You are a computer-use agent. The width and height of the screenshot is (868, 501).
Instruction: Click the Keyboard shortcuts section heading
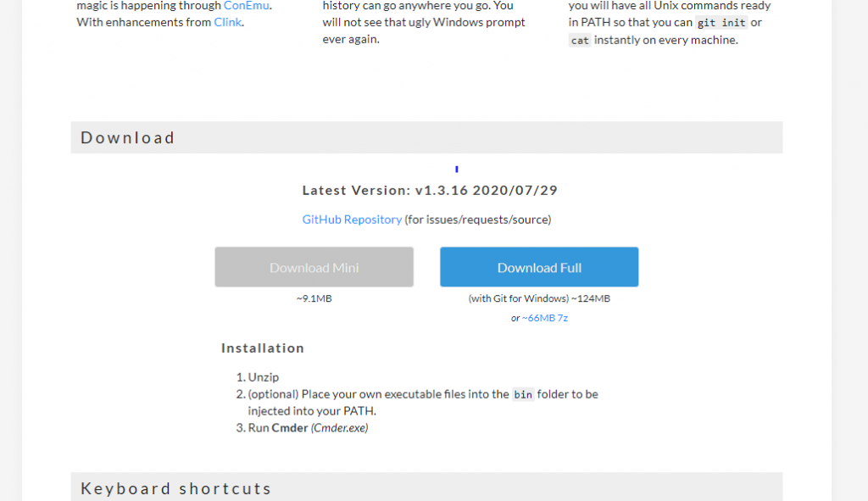[x=176, y=488]
